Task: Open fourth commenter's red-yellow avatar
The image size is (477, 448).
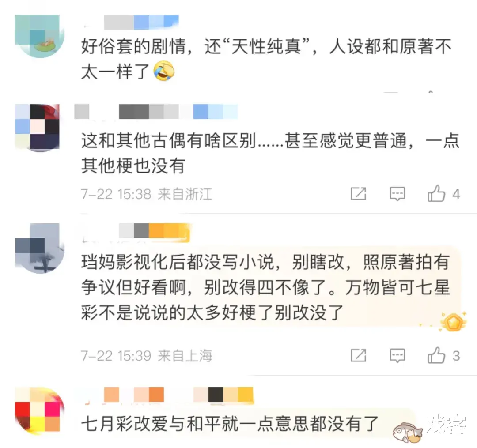Action: 40,410
